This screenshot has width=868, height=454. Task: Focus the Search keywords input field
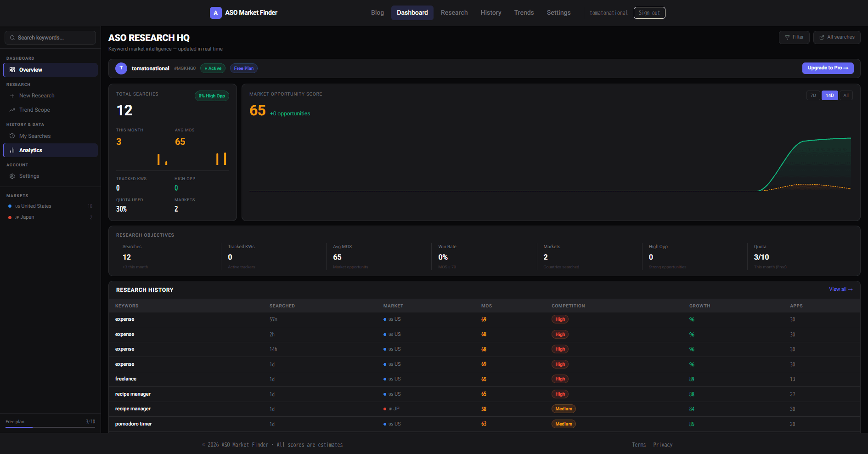50,38
